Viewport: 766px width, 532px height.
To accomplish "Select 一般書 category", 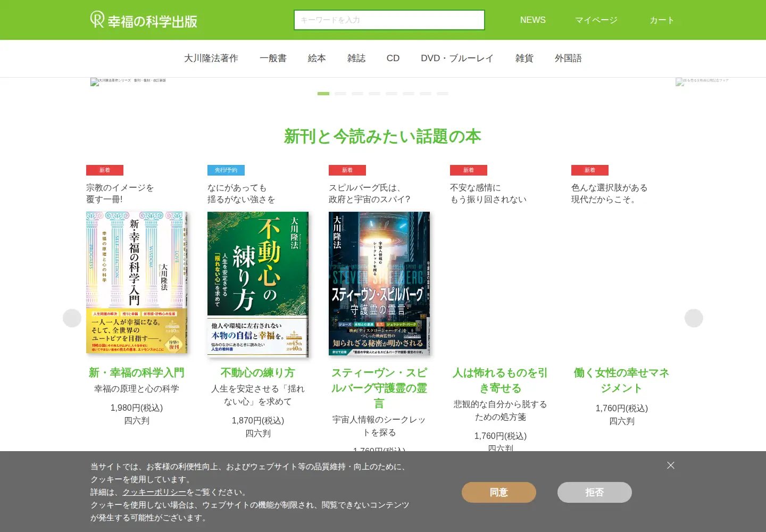I will [273, 58].
